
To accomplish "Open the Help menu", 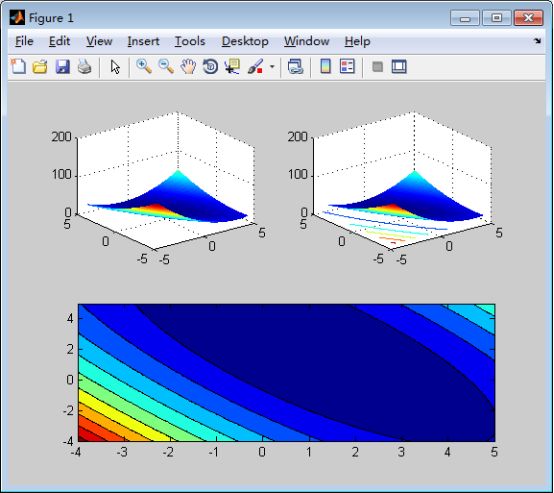I will point(358,41).
